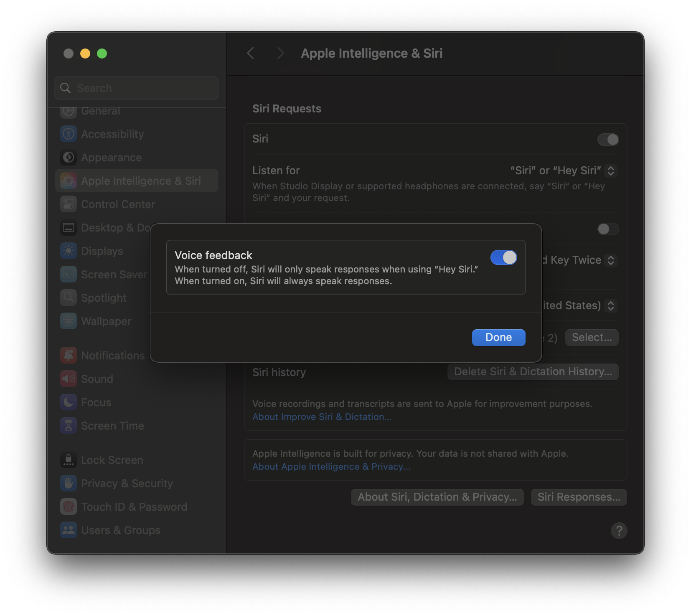The height and width of the screenshot is (616, 691).
Task: Select the Desktop & Dock icon
Action: coord(69,227)
